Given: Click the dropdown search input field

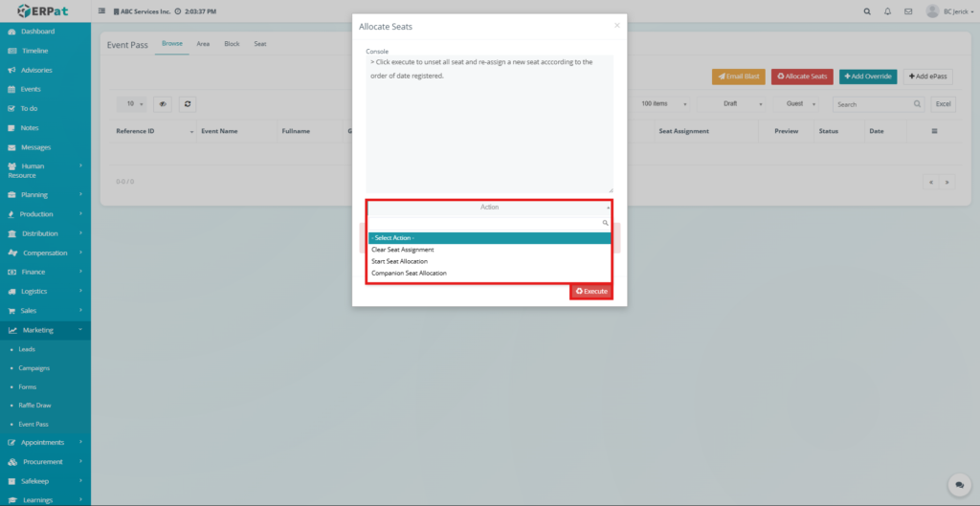Looking at the screenshot, I should pos(484,223).
